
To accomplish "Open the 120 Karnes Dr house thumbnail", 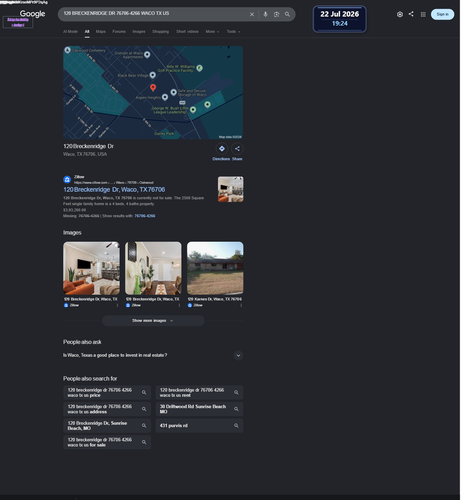I will pos(215,268).
